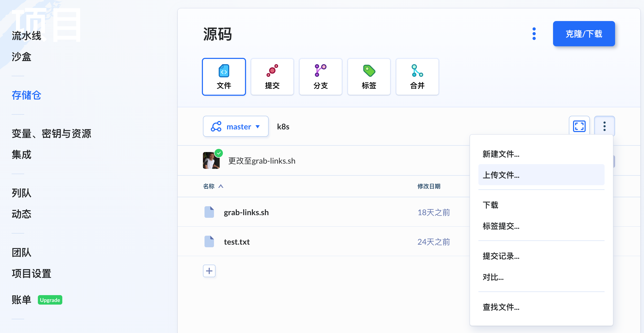Viewport: 644px width, 333px height.
Task: Open the test.txt file link
Action: (237, 242)
